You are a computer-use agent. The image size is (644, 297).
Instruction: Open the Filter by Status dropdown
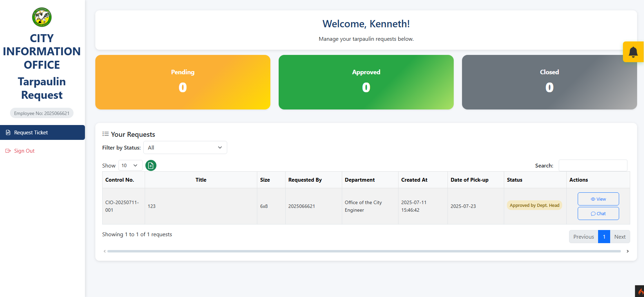pos(185,147)
